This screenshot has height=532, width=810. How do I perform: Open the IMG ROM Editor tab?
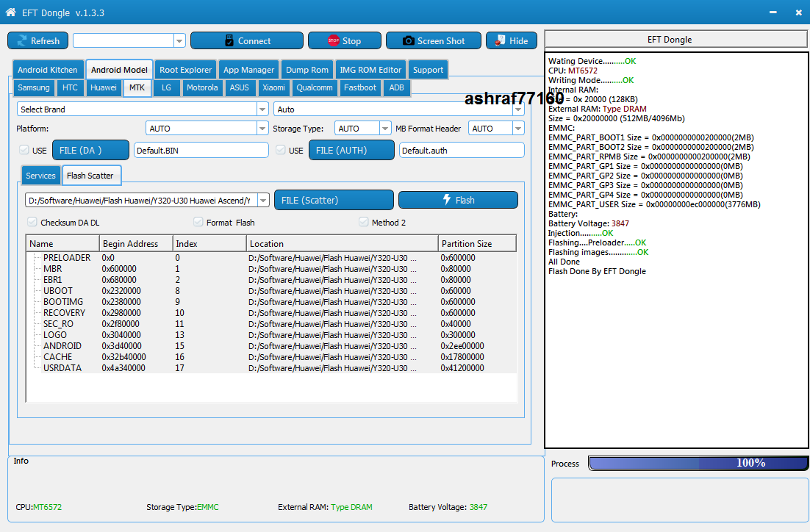[x=370, y=70]
